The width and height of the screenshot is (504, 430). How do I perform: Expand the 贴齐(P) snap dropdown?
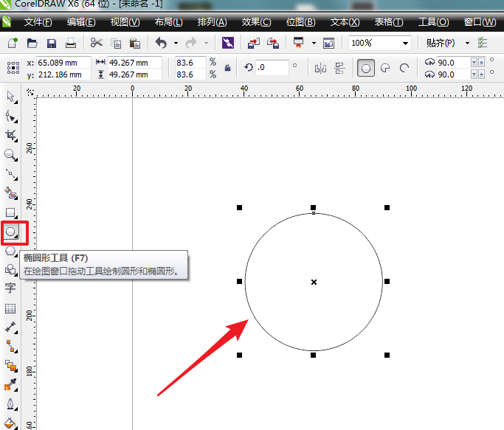(x=467, y=43)
